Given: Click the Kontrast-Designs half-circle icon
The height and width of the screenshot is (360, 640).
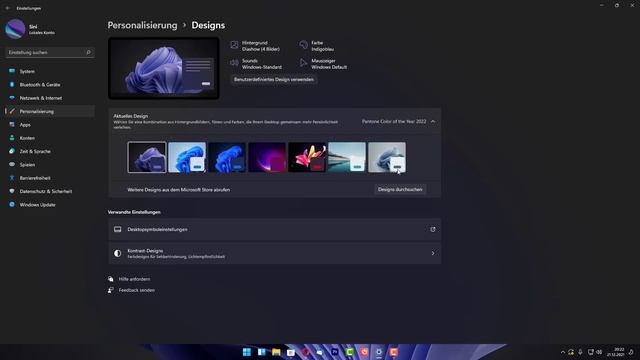Looking at the screenshot, I should [x=118, y=253].
